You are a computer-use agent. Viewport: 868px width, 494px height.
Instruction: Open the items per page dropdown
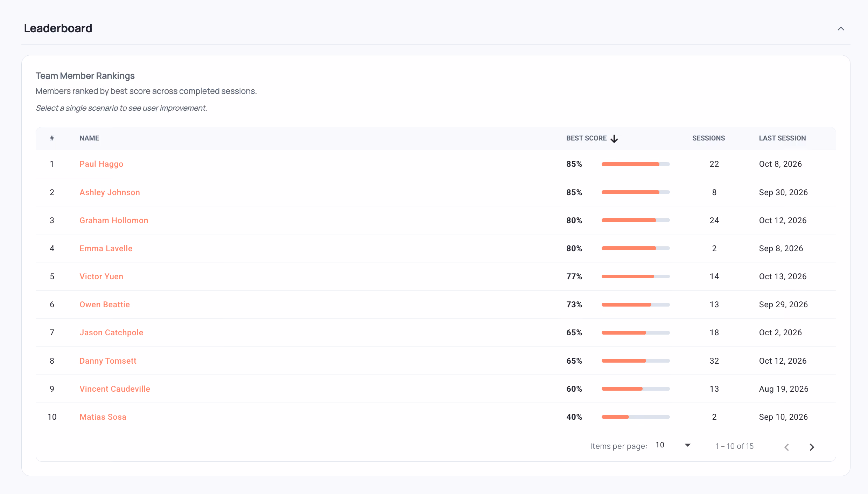point(673,445)
